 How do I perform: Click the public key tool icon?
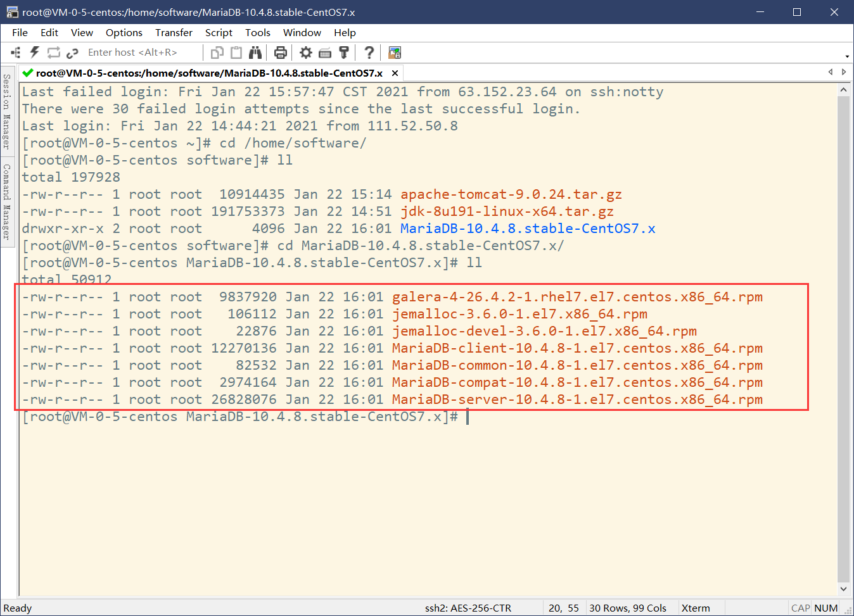pyautogui.click(x=344, y=53)
